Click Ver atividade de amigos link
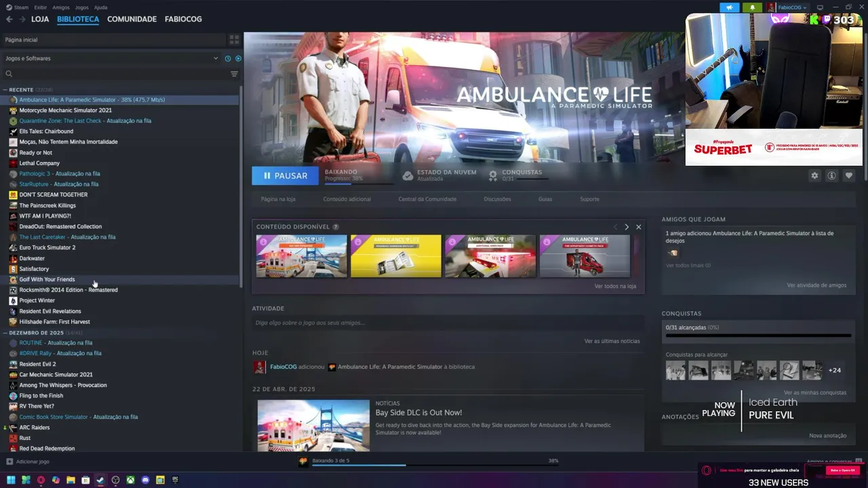The image size is (868, 488). pyautogui.click(x=816, y=285)
